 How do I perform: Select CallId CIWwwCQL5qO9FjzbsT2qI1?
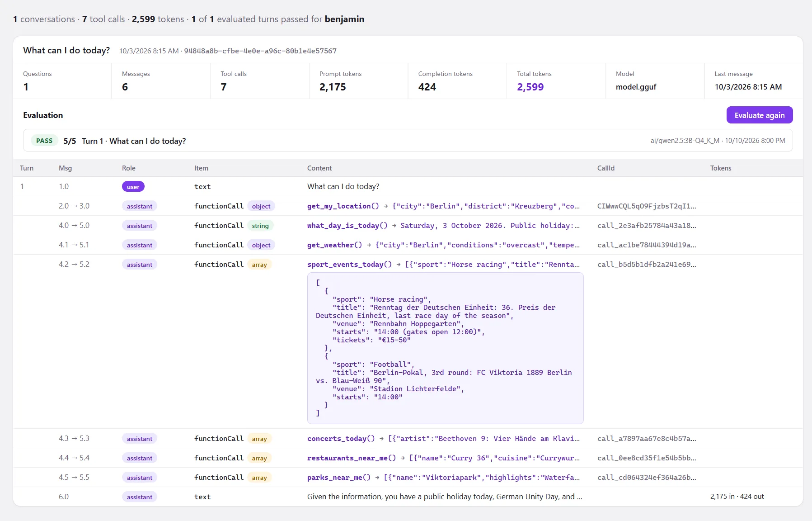[647, 206]
